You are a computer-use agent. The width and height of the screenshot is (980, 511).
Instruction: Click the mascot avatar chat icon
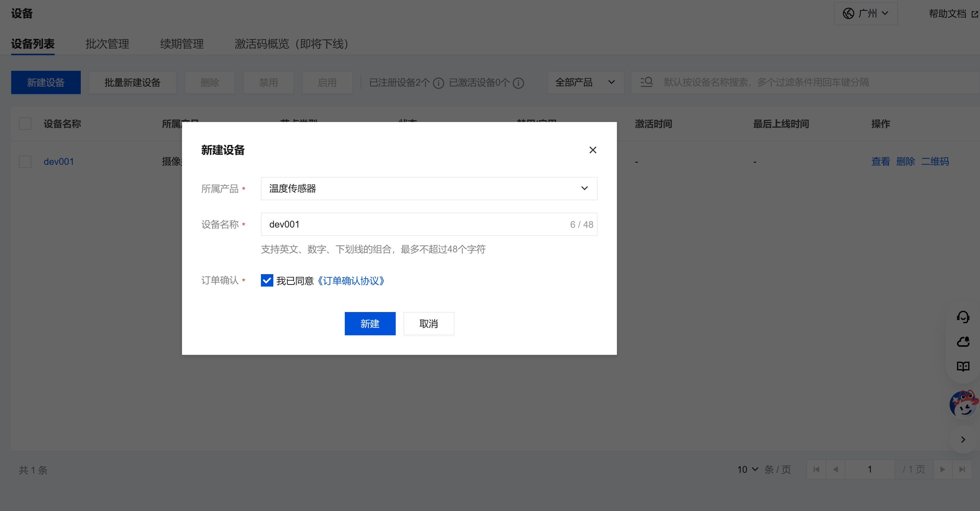point(963,404)
